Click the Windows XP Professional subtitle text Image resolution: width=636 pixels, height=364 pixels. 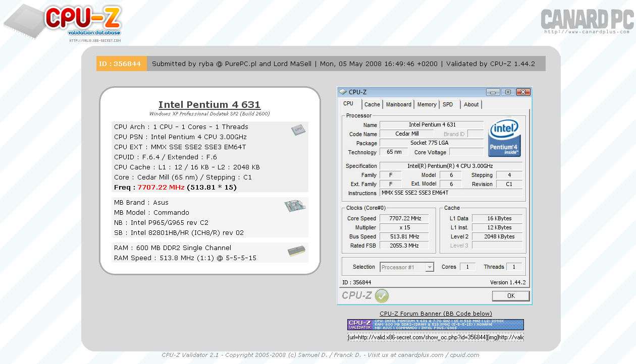(x=209, y=114)
